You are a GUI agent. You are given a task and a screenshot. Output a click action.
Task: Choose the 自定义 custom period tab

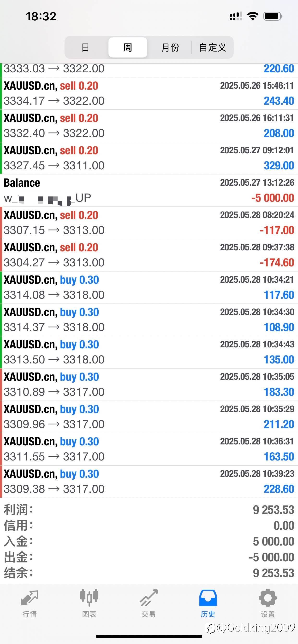coord(213,47)
